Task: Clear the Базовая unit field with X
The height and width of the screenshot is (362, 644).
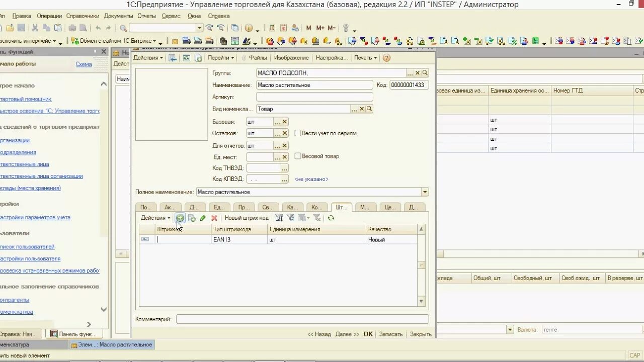Action: coord(284,122)
